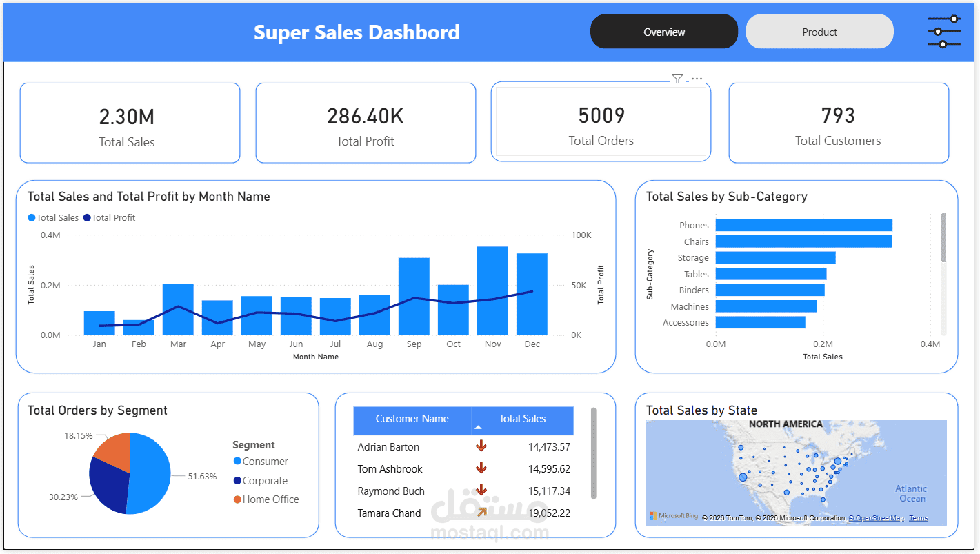Select the 793 Total Customers card
The width and height of the screenshot is (980, 554).
click(x=839, y=123)
